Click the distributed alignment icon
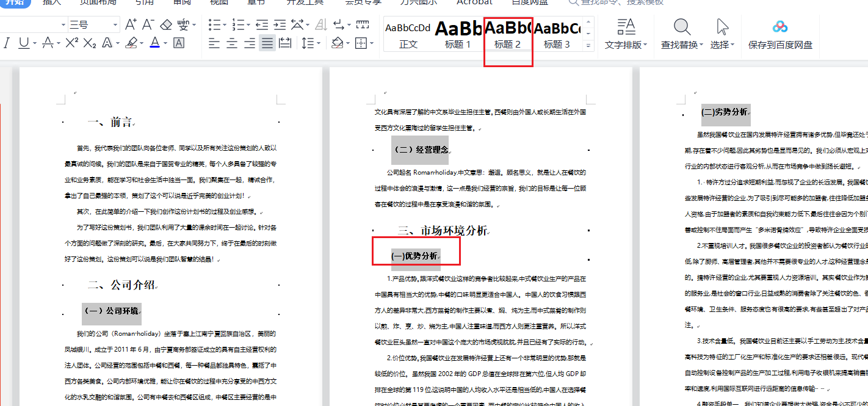Screen dimensions: 868x406 tap(284, 43)
